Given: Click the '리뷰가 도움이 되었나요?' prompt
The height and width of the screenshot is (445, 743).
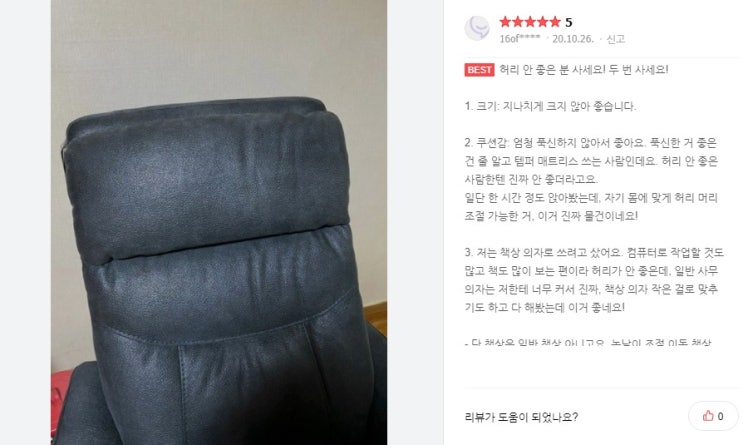Looking at the screenshot, I should pos(521,417).
